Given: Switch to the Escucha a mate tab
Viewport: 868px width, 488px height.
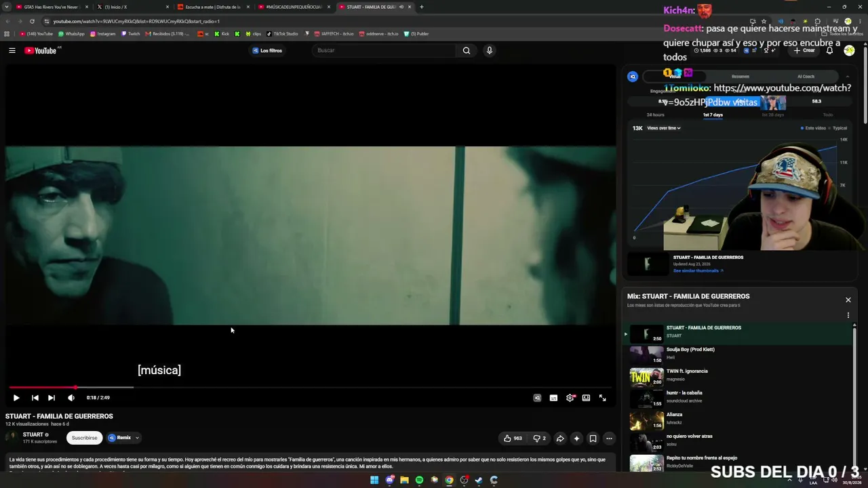Looking at the screenshot, I should [x=212, y=7].
